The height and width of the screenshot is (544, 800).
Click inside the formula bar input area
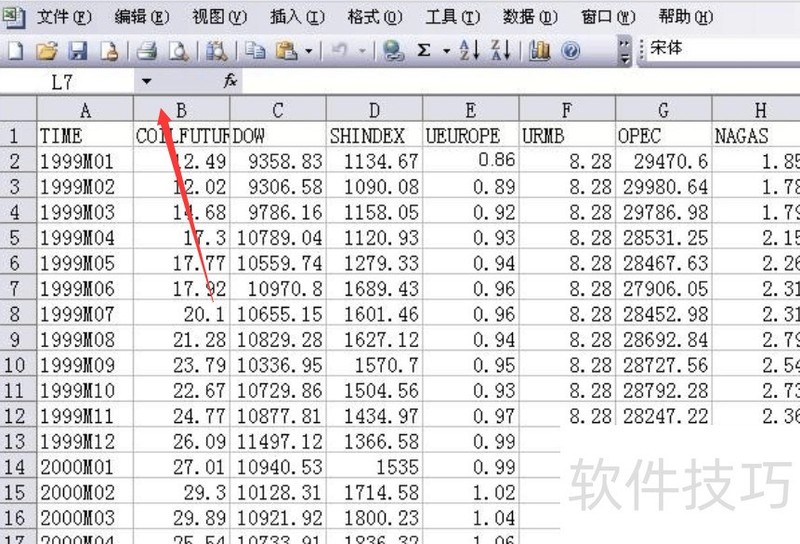[520, 81]
